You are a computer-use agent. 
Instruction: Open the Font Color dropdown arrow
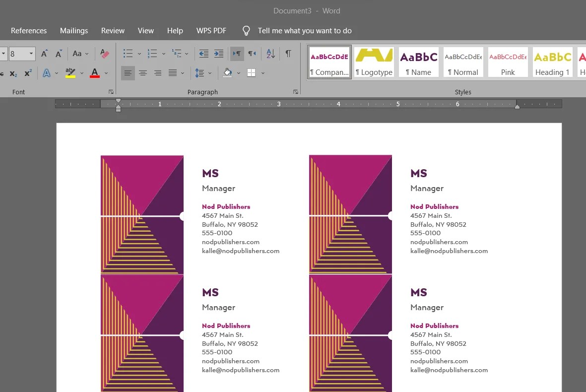pos(106,73)
